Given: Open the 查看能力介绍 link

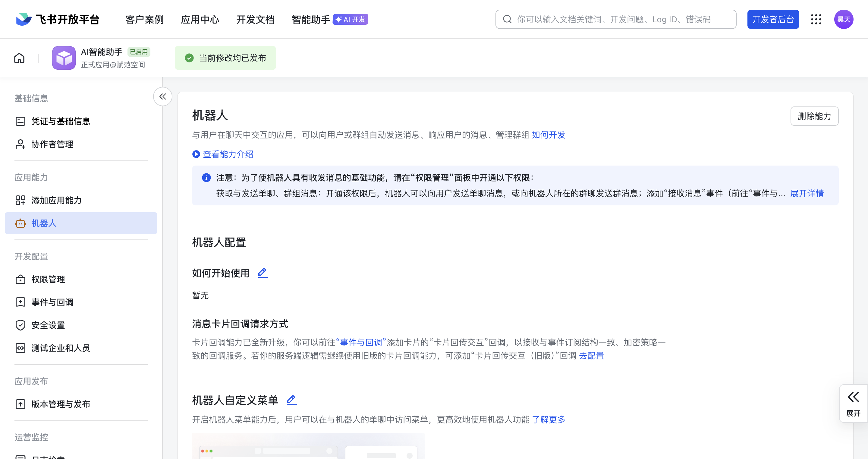Looking at the screenshot, I should coord(228,154).
